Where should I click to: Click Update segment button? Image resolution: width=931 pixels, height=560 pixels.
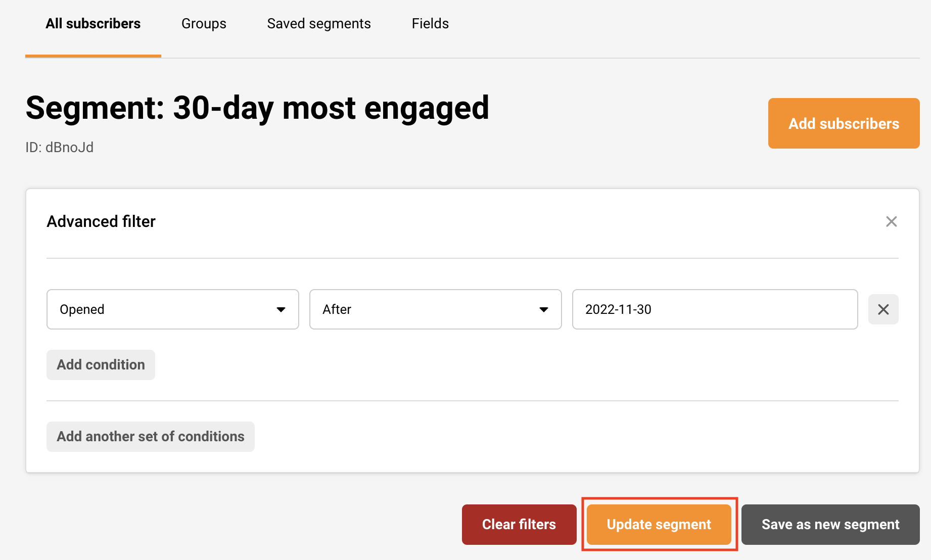pyautogui.click(x=659, y=525)
